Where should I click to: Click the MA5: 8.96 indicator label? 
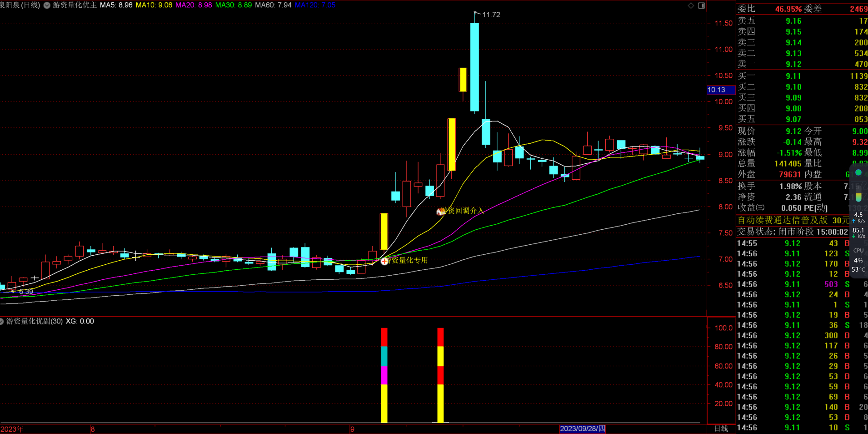(x=116, y=5)
